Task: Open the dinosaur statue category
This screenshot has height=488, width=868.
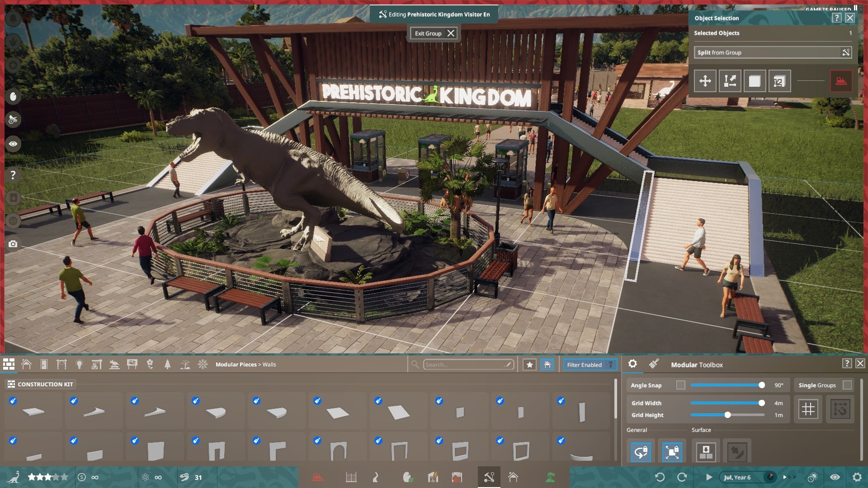Action: [114, 364]
